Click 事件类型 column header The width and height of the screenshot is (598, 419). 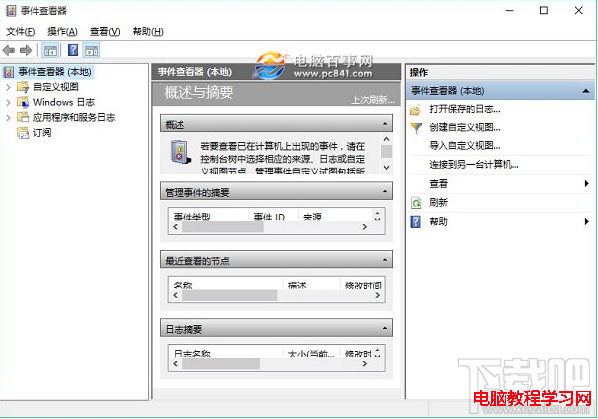click(x=192, y=217)
